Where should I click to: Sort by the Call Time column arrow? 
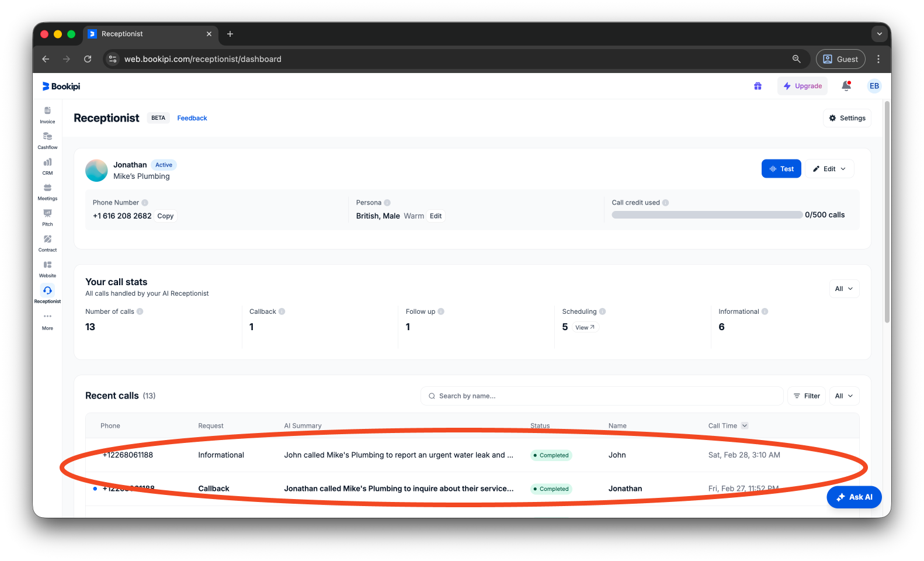745,425
